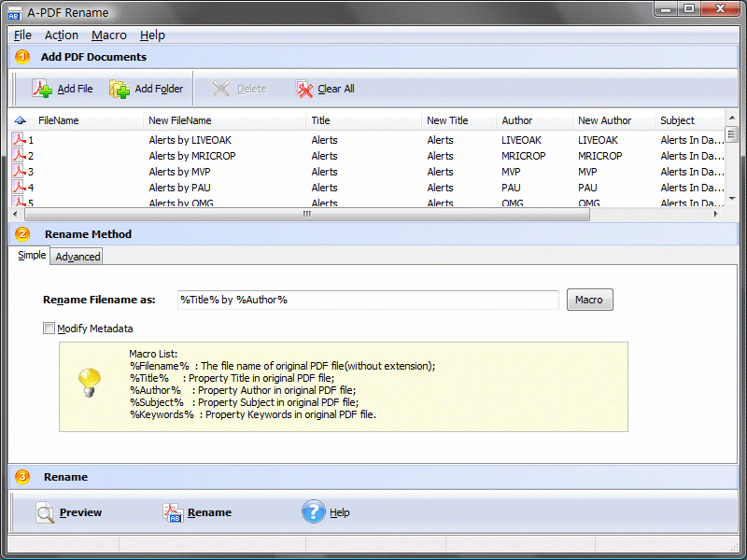This screenshot has width=747, height=560.
Task: Click inside the Rename Filename as field
Action: click(364, 300)
